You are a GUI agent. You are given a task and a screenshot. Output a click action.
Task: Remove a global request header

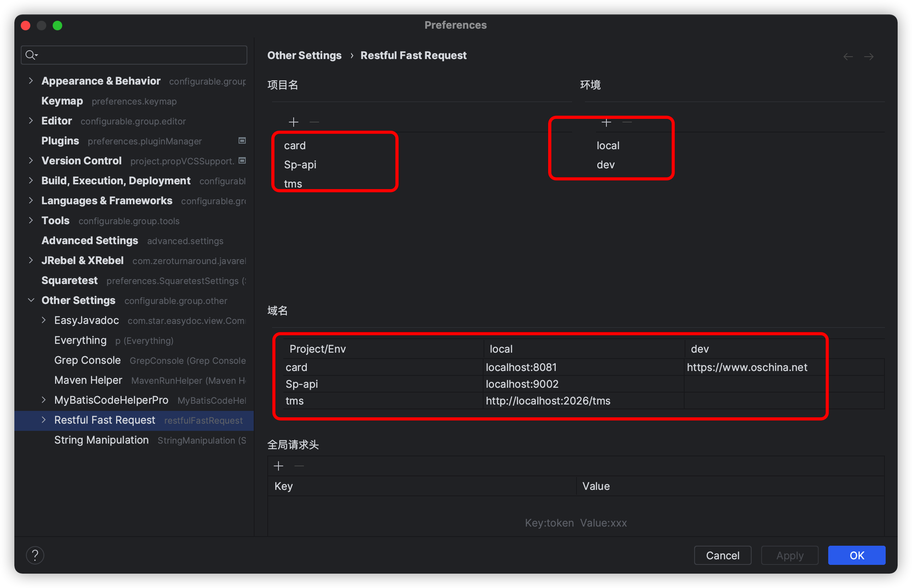click(x=299, y=466)
